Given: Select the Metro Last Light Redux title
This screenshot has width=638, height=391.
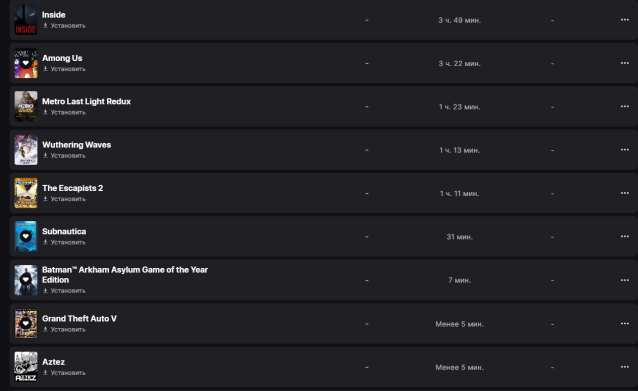Looking at the screenshot, I should point(86,101).
